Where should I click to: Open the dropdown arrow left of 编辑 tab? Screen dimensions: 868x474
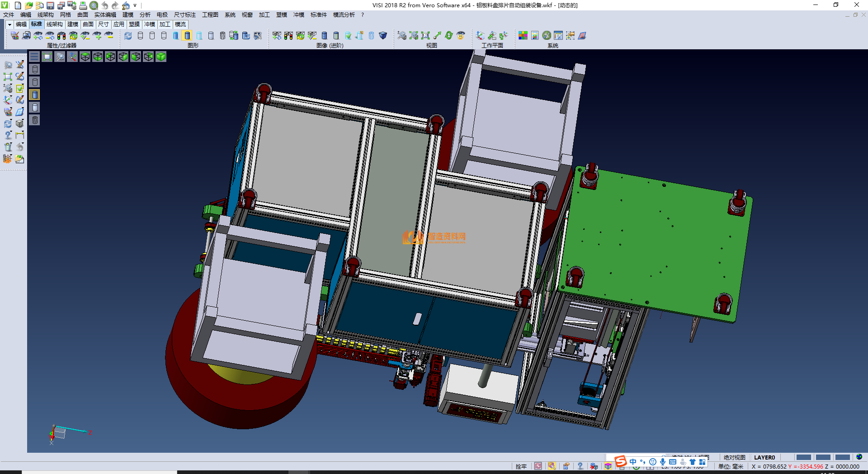point(9,24)
